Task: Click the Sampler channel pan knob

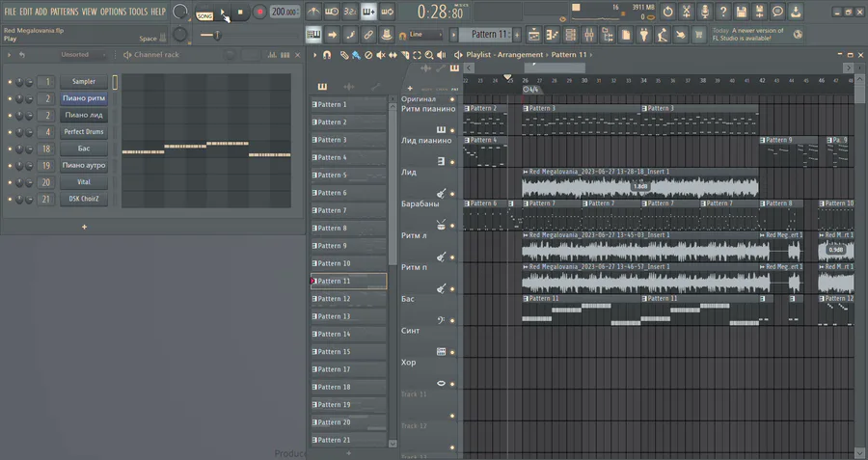Action: coord(19,82)
